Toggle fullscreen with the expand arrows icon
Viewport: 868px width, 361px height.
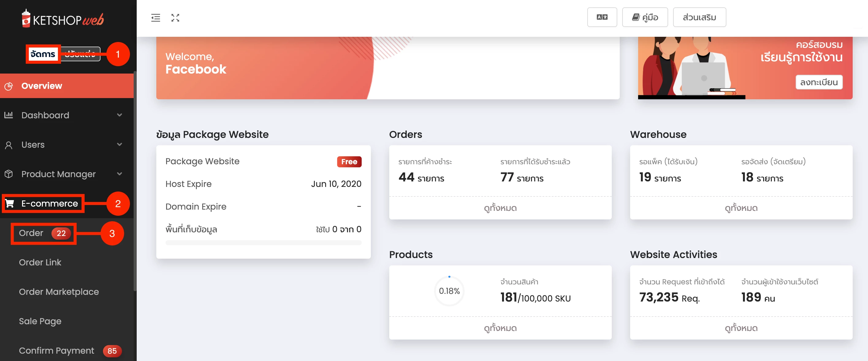[x=175, y=18]
